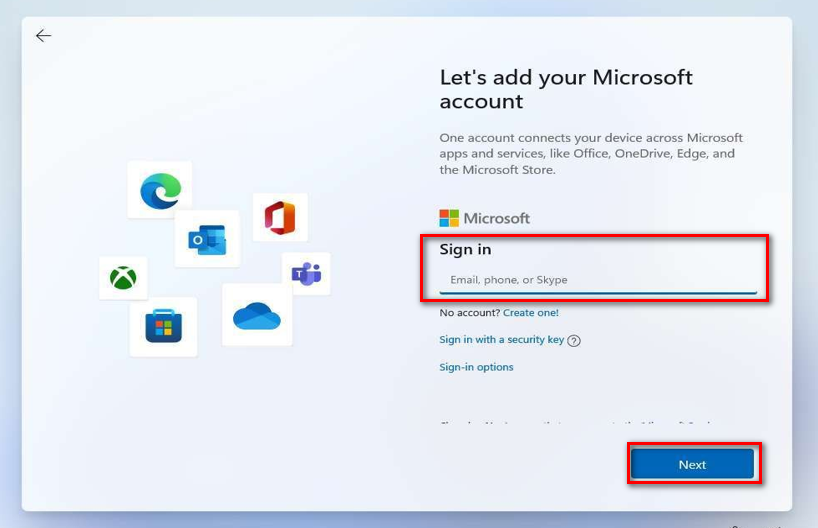Click the Outlook app icon
Image resolution: width=818 pixels, height=528 pixels.
click(x=207, y=240)
